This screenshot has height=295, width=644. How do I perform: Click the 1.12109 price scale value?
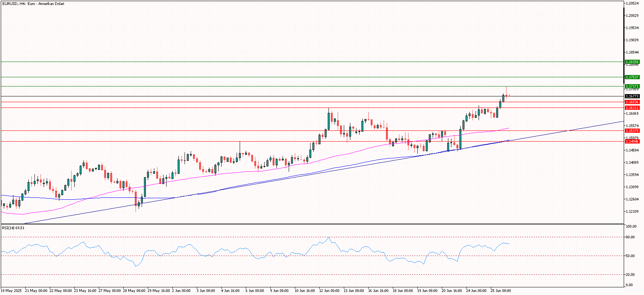click(x=633, y=212)
